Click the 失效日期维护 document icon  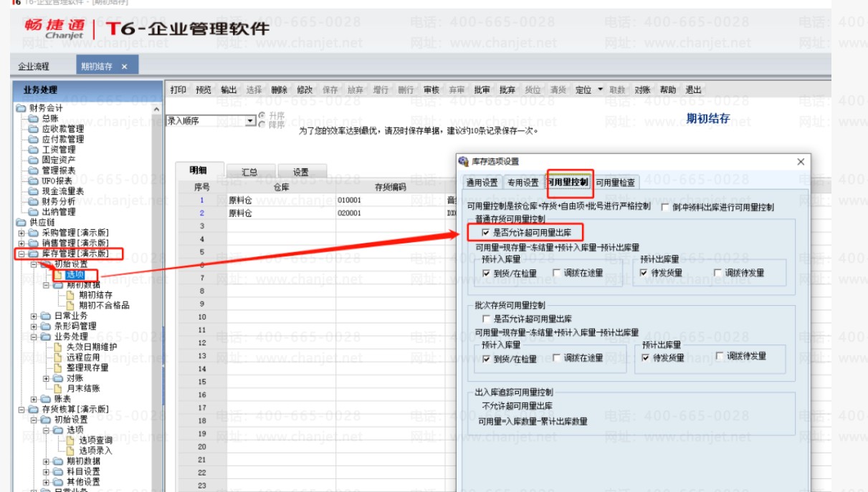tap(59, 347)
